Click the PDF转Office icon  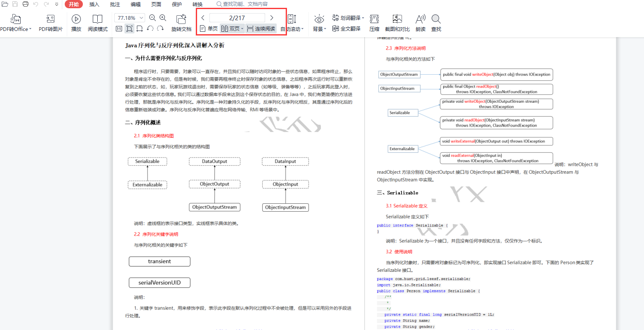tap(15, 19)
